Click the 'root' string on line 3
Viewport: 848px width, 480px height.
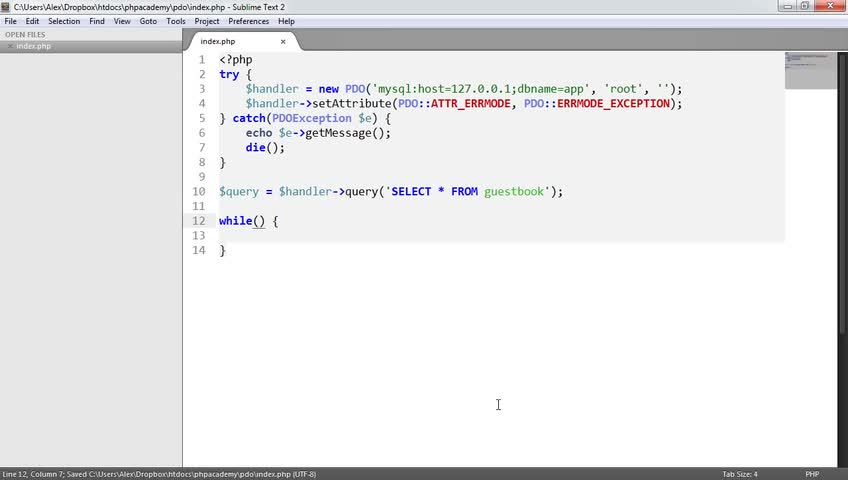tap(623, 89)
